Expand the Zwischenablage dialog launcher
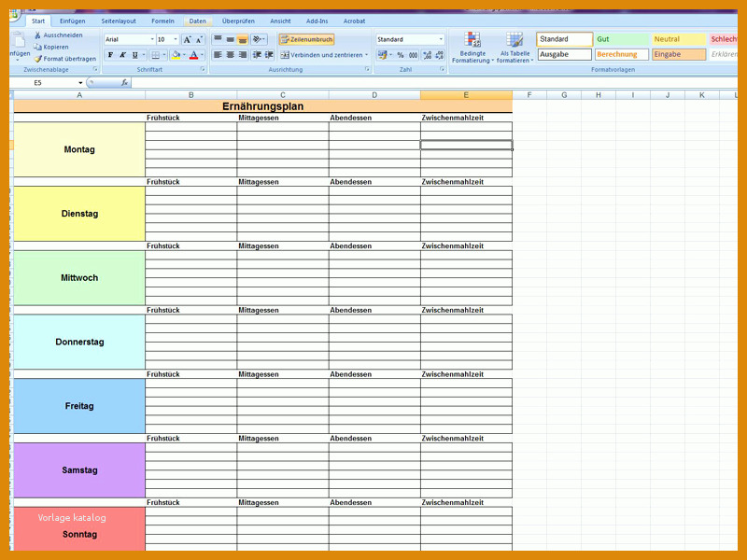This screenshot has width=747, height=560. pos(95,69)
